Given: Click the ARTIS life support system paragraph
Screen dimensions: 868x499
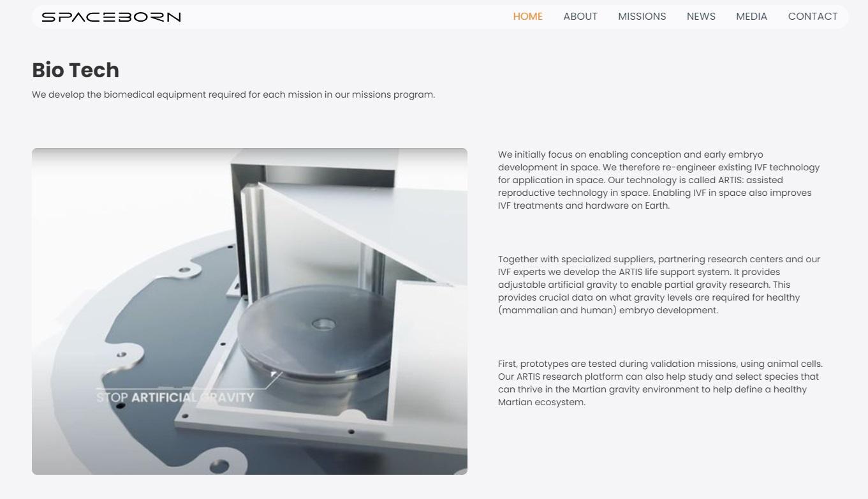Looking at the screenshot, I should (659, 285).
